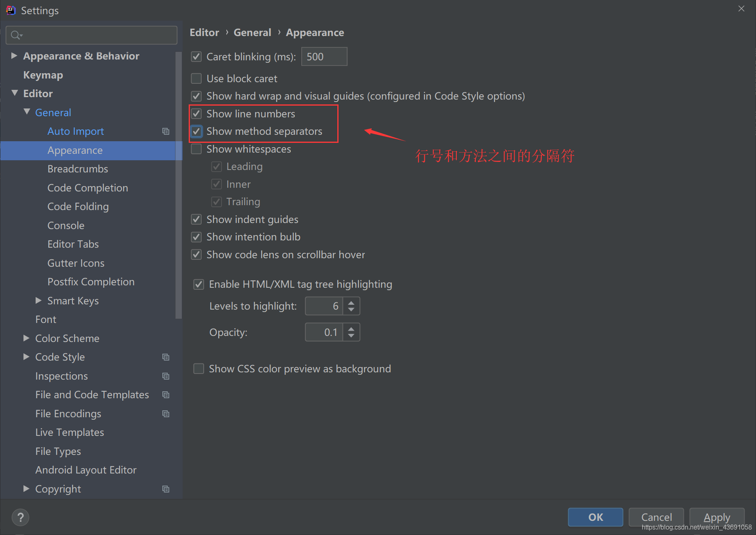Click the settings tree vertical scrollbar
This screenshot has width=756, height=535.
coord(179,185)
